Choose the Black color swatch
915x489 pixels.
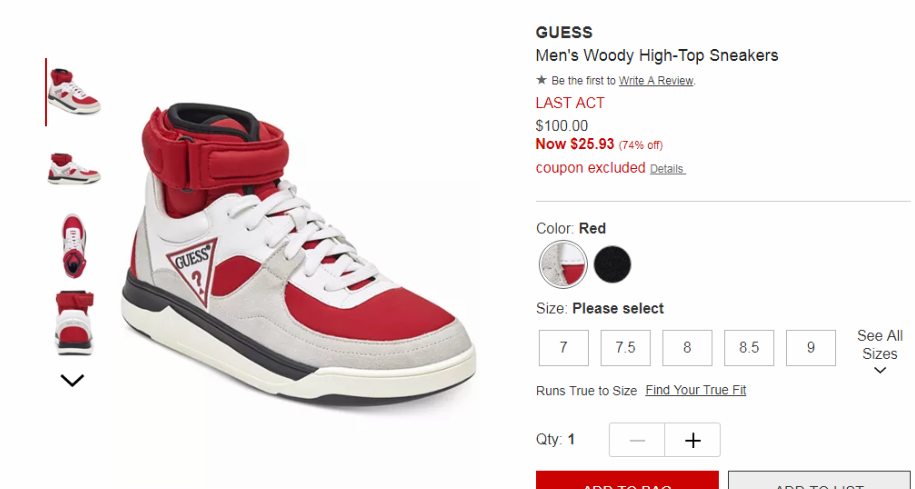click(612, 264)
